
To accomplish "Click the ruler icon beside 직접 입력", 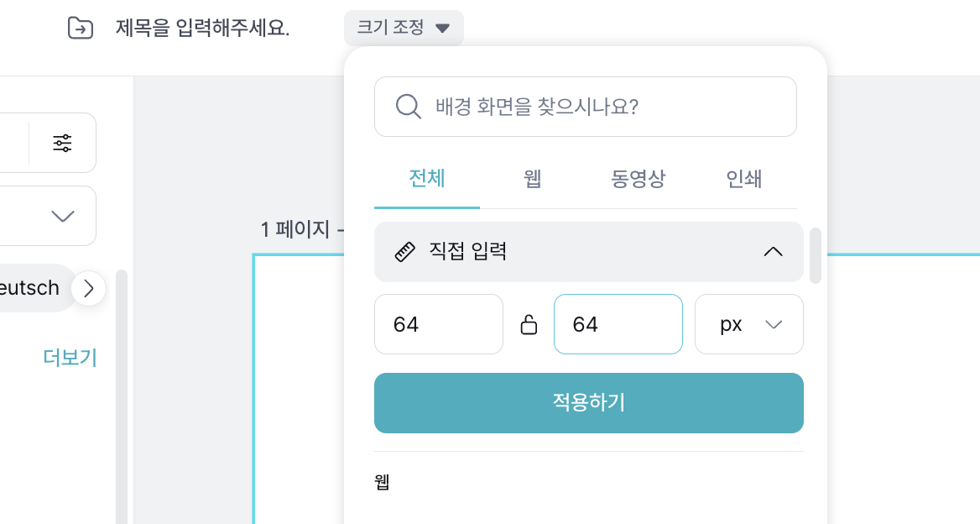I will pos(404,251).
